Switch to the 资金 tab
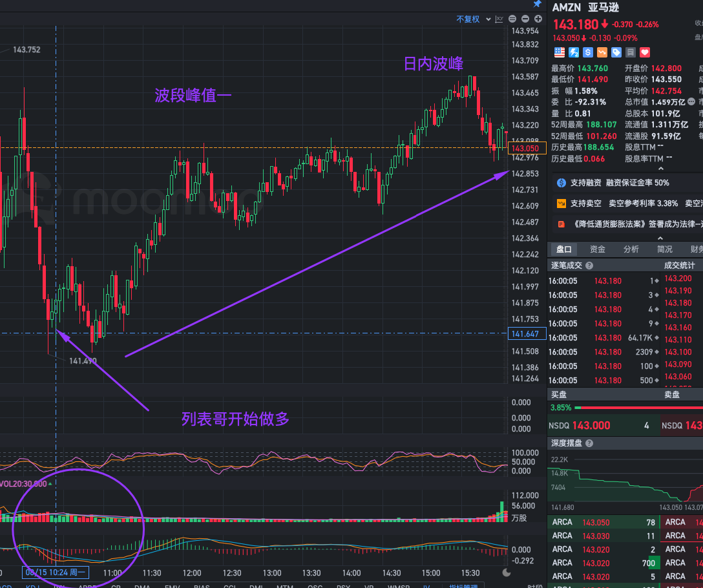Screen dimensions: 703x588 tap(597, 249)
